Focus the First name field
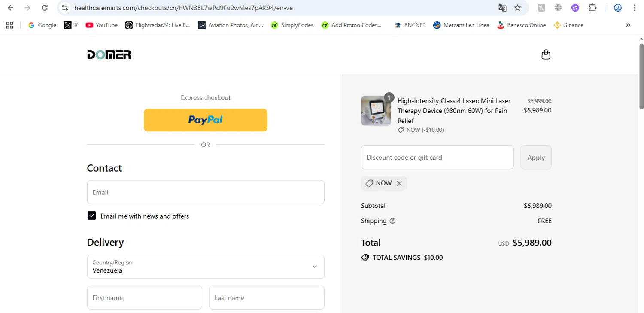The height and width of the screenshot is (313, 644). 145,298
